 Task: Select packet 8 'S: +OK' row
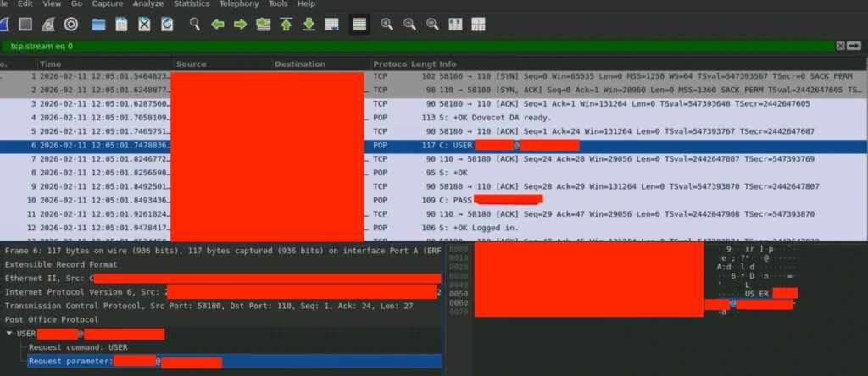[x=433, y=173]
